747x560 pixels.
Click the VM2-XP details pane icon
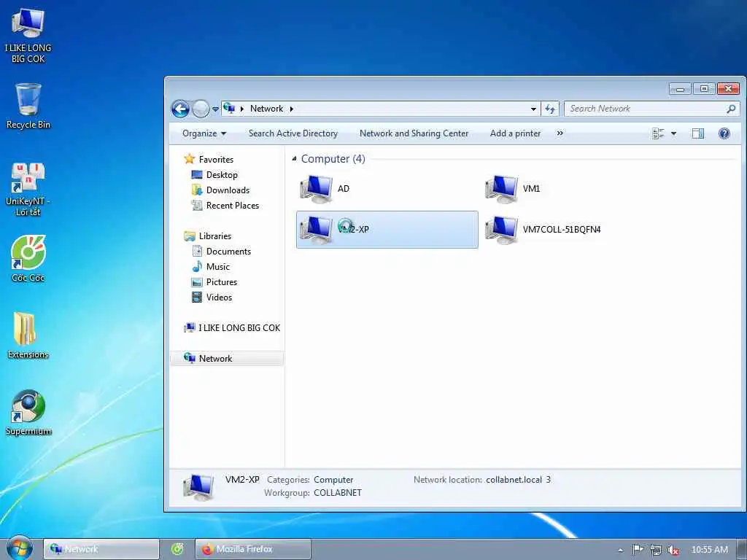point(198,486)
